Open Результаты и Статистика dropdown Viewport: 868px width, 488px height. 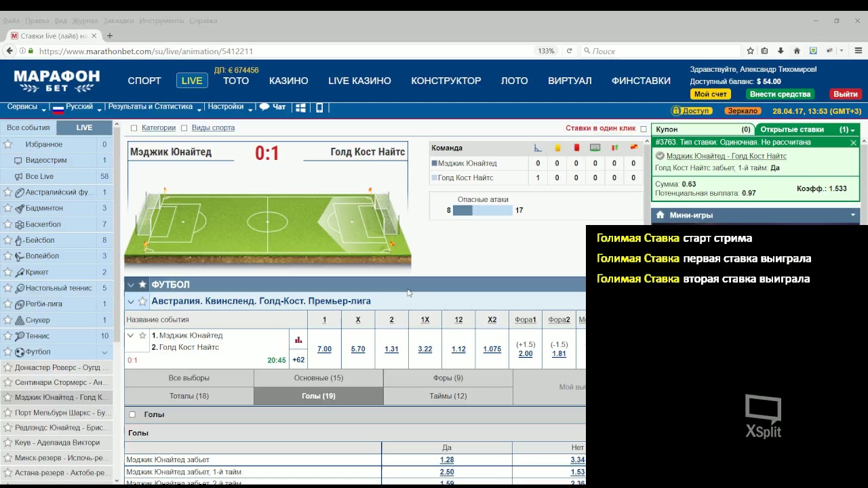click(155, 107)
